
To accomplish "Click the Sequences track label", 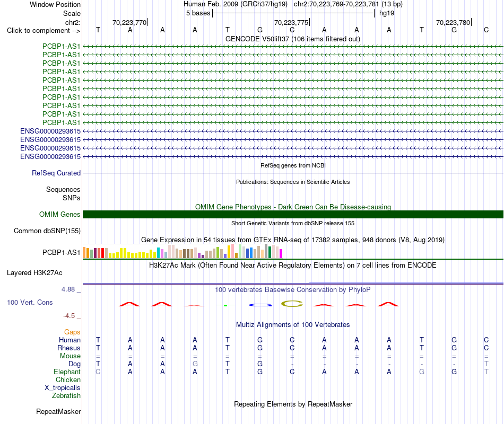I will pos(63,190).
